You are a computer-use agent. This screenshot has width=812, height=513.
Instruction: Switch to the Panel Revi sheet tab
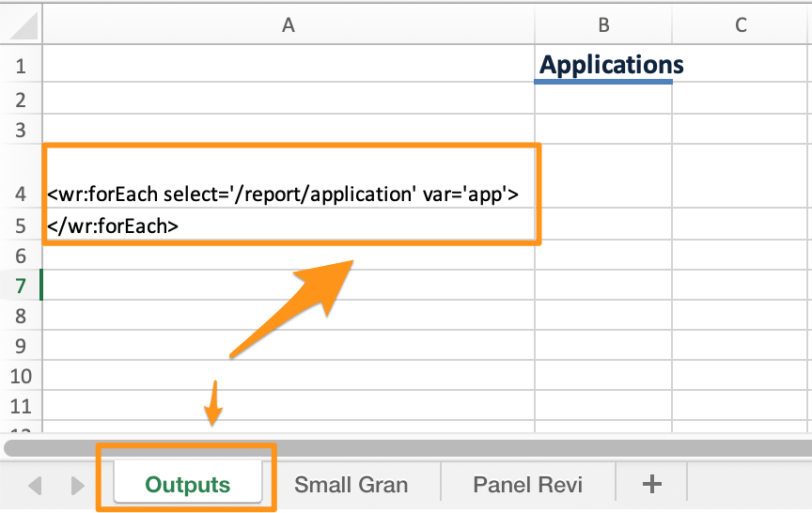point(527,485)
